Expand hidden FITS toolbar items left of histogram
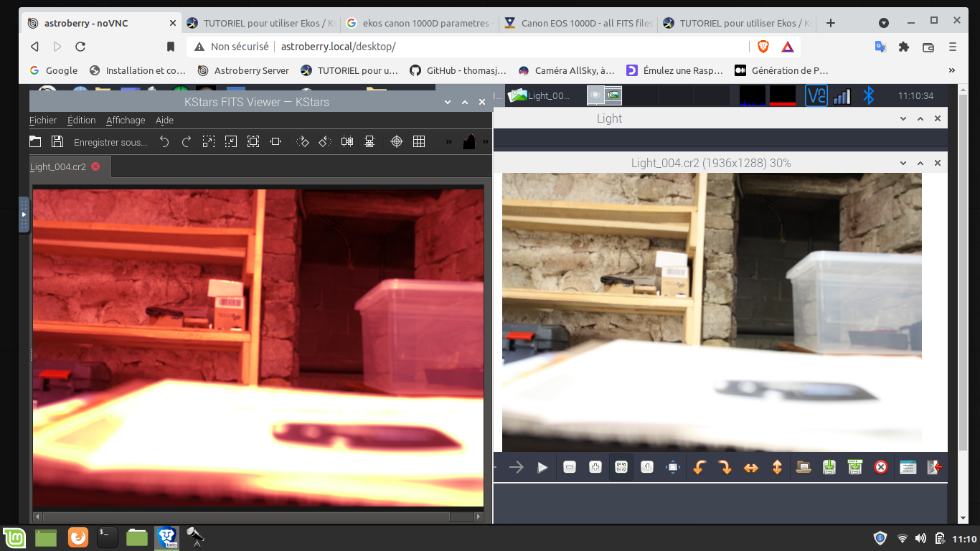980x551 pixels. [x=449, y=142]
